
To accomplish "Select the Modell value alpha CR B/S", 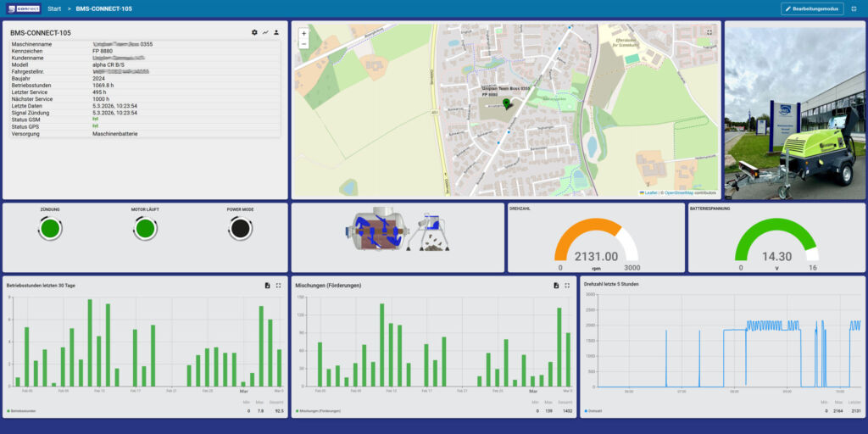I will pos(108,64).
